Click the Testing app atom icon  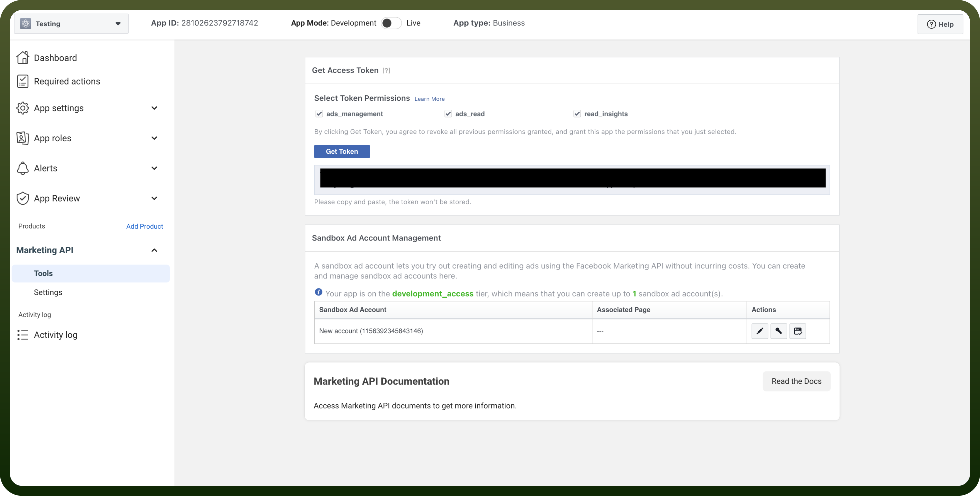point(25,23)
